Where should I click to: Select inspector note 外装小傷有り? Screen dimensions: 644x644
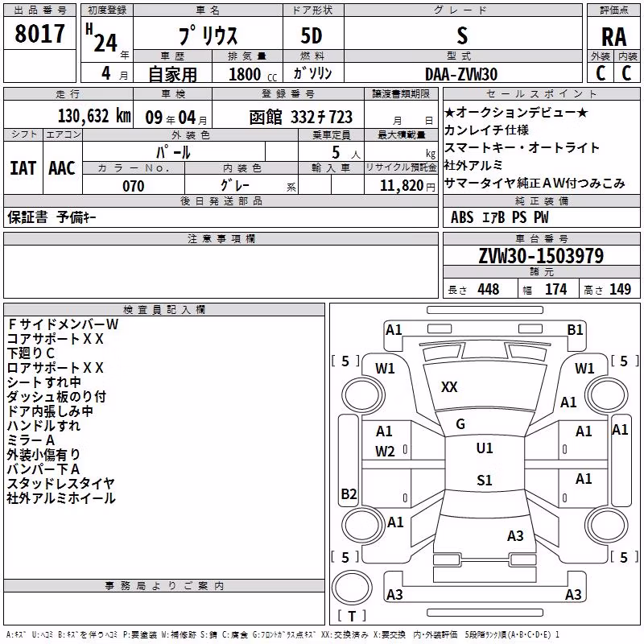[43, 455]
